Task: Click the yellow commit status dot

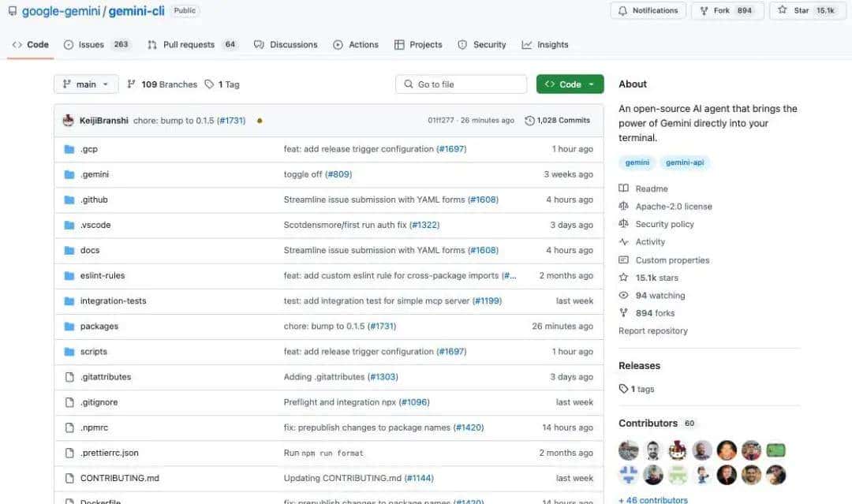Action: coord(260,121)
